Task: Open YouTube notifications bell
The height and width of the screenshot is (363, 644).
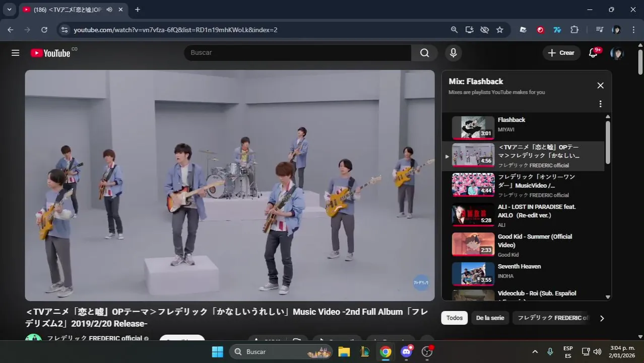Action: click(594, 53)
